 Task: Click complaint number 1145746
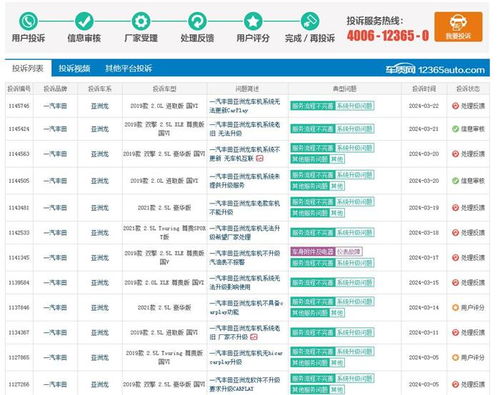point(19,106)
